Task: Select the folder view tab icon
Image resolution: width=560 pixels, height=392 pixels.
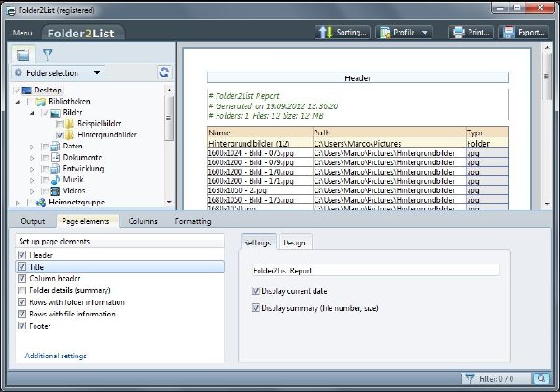Action: (x=22, y=55)
